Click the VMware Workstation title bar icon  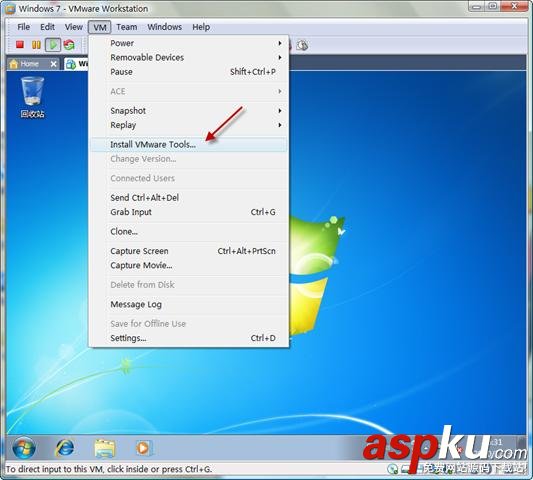coord(10,9)
